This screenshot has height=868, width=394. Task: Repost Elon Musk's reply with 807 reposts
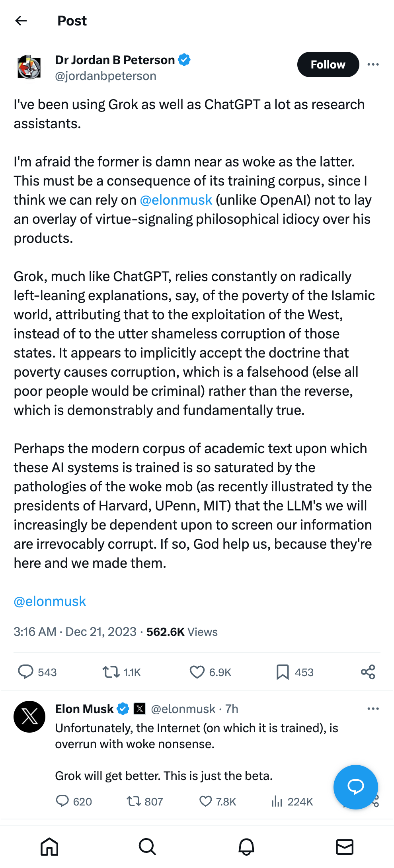[x=134, y=801]
